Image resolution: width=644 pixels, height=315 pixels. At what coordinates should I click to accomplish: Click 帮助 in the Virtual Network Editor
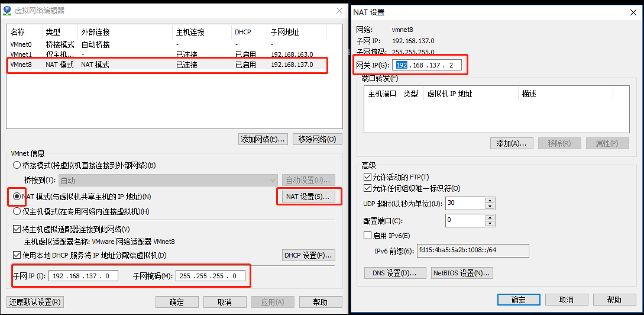click(321, 302)
